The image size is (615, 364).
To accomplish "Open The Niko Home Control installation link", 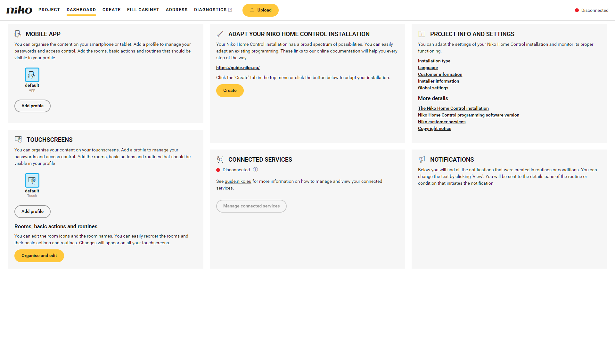I will tap(453, 108).
